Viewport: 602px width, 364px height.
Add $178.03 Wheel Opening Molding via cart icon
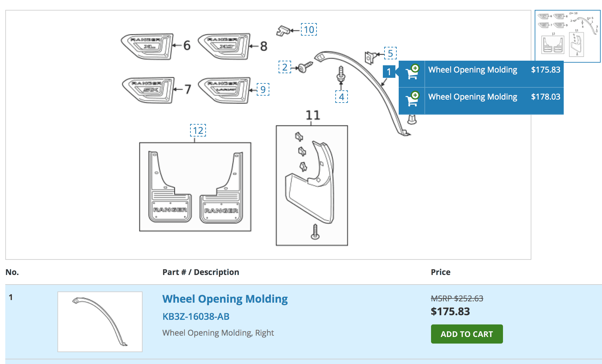click(x=412, y=99)
